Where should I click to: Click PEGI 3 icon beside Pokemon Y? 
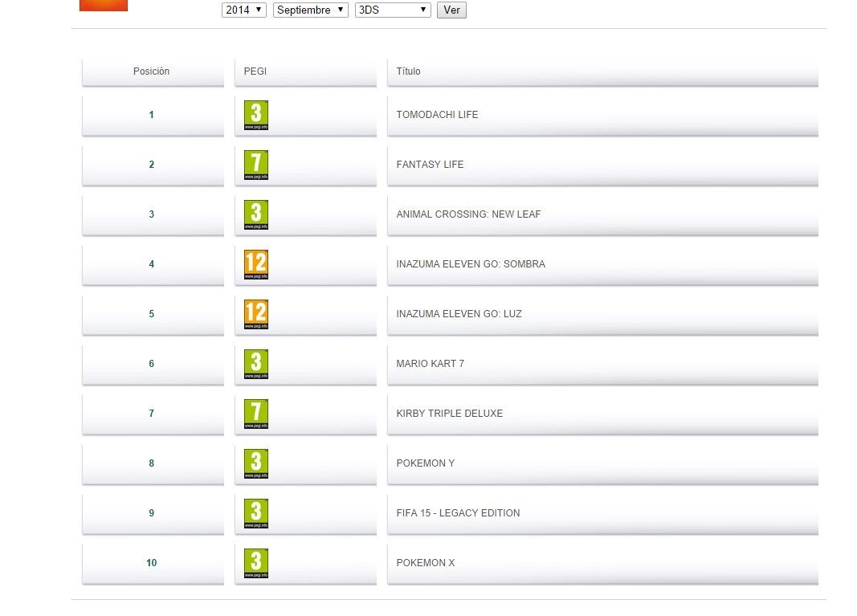click(x=255, y=464)
